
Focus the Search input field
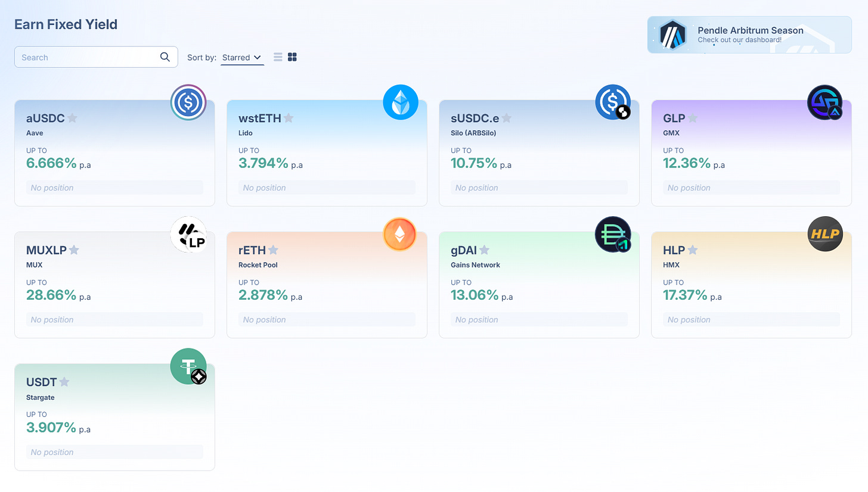96,57
